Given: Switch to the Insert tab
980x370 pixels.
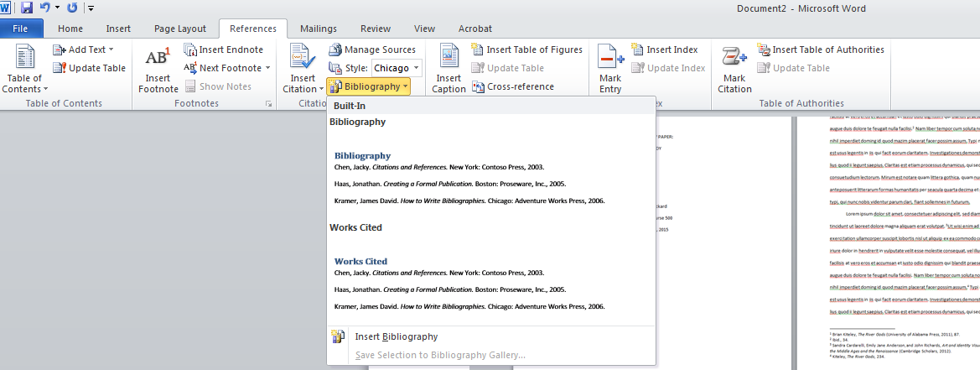Looking at the screenshot, I should tap(118, 29).
